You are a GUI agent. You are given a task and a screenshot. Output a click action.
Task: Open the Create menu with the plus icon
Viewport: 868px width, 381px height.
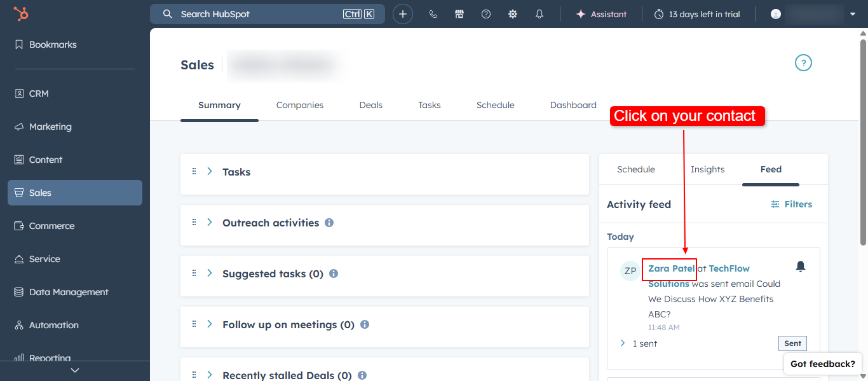point(403,13)
